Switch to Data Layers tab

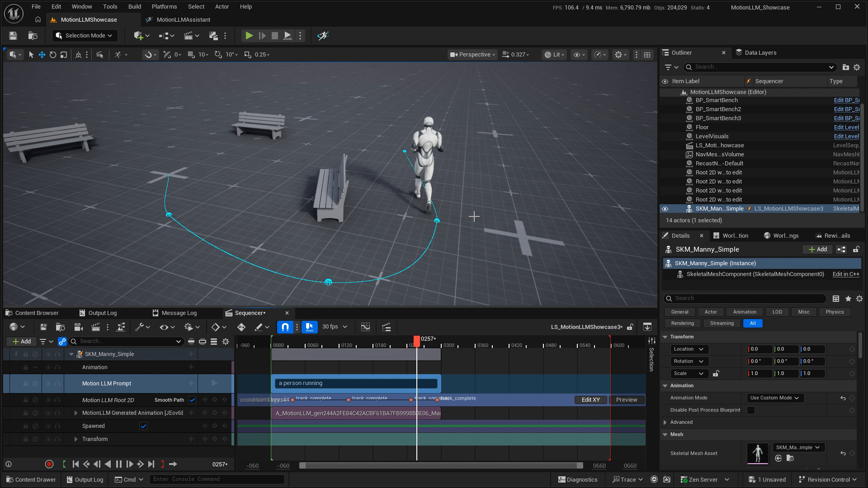pos(756,53)
